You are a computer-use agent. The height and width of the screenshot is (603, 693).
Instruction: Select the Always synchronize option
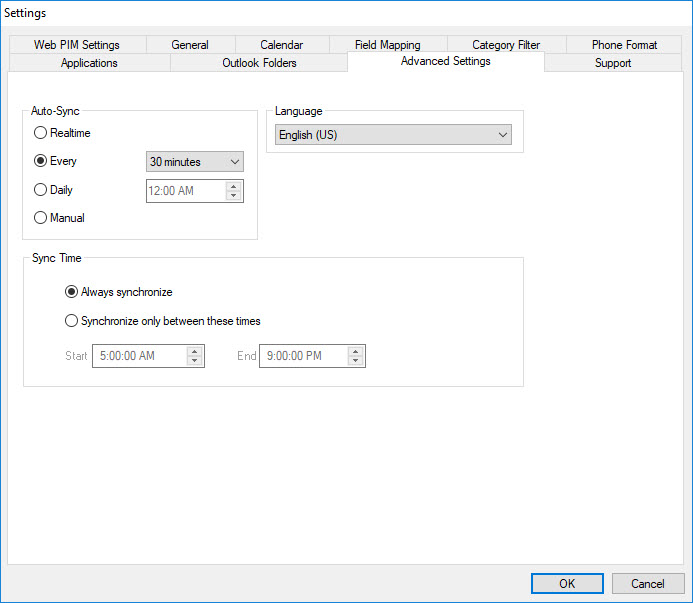tap(71, 292)
